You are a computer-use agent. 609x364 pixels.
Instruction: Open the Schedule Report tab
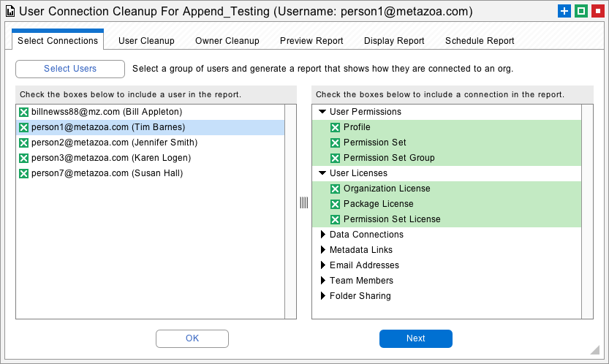[x=480, y=41]
